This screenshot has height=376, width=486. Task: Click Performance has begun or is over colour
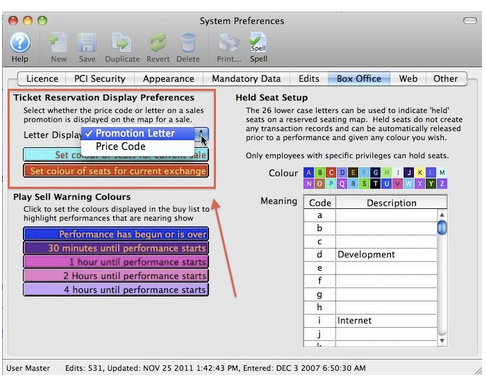click(116, 234)
